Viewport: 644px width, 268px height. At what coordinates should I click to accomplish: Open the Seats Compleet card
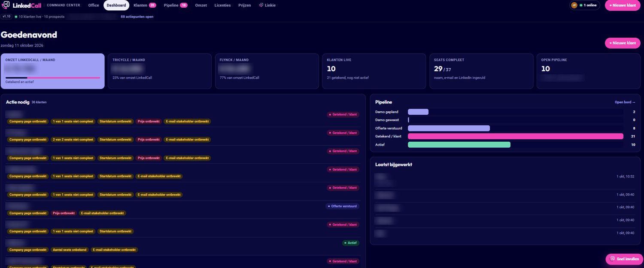(481, 71)
